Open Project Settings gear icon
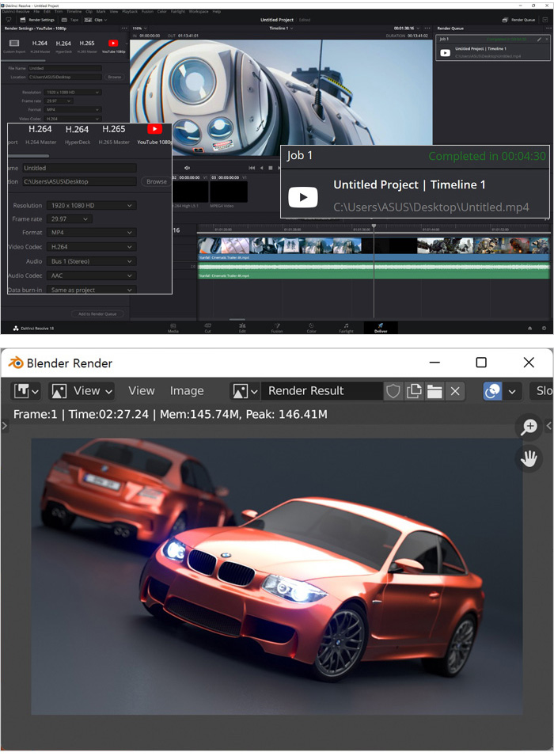This screenshot has width=554, height=756. point(544,328)
